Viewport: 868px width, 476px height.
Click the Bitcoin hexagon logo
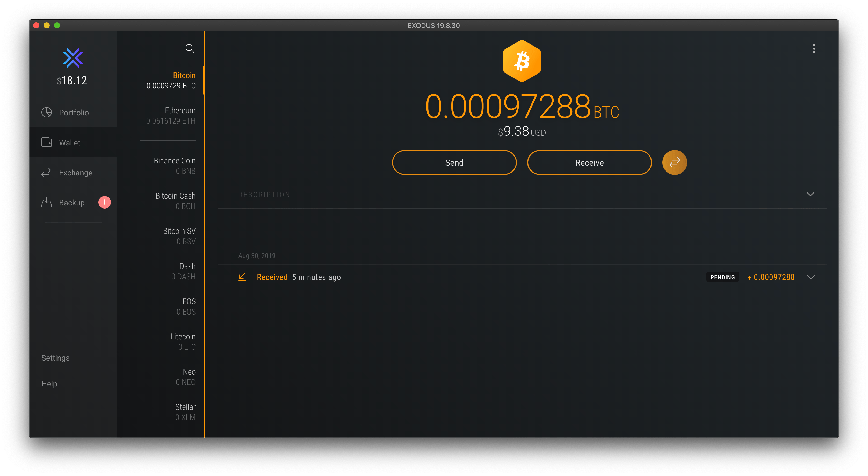[522, 61]
